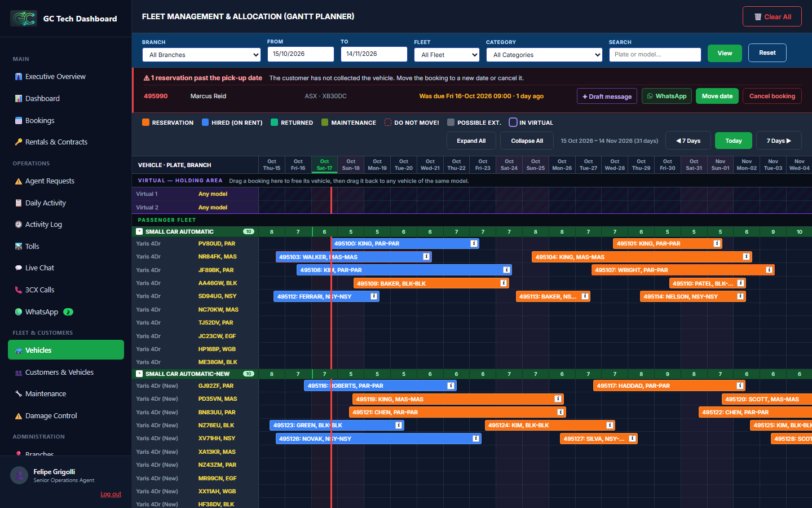
Task: Click the 3CX Calls phone icon
Action: [19, 290]
